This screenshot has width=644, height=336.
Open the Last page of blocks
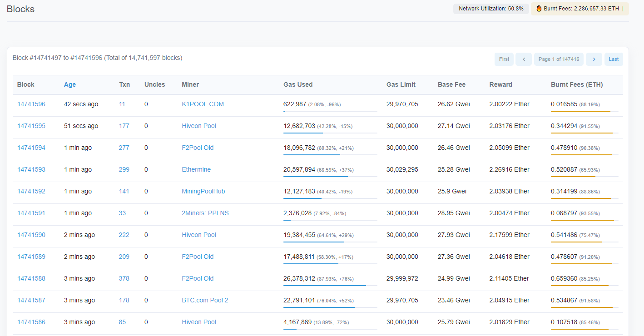[614, 59]
